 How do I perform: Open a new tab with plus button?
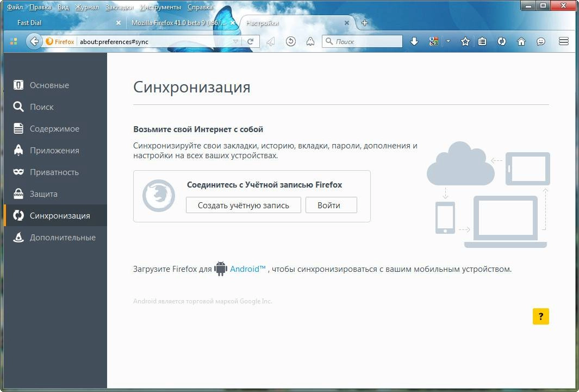click(364, 23)
